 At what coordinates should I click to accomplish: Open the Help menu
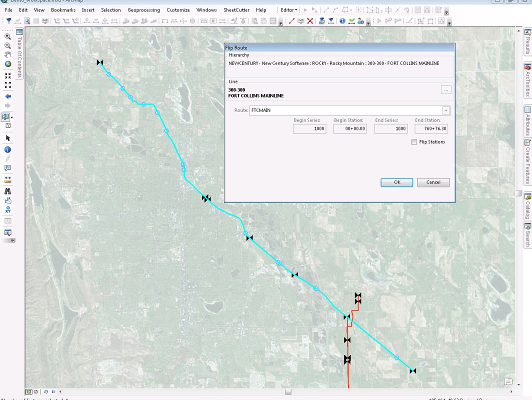coord(261,10)
